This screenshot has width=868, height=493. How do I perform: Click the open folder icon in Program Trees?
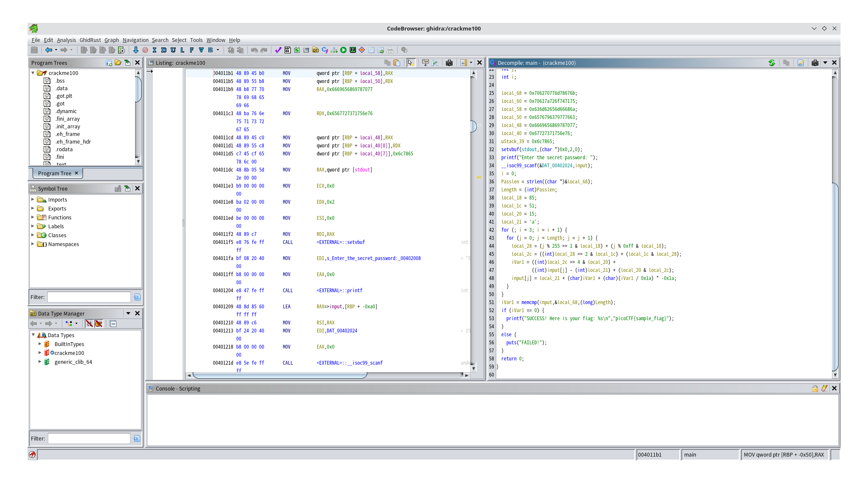click(x=118, y=63)
